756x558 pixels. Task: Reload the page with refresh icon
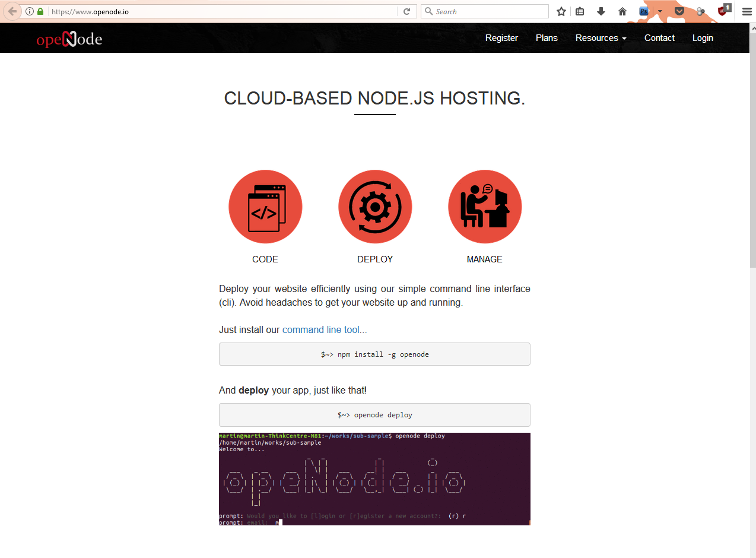pyautogui.click(x=406, y=11)
